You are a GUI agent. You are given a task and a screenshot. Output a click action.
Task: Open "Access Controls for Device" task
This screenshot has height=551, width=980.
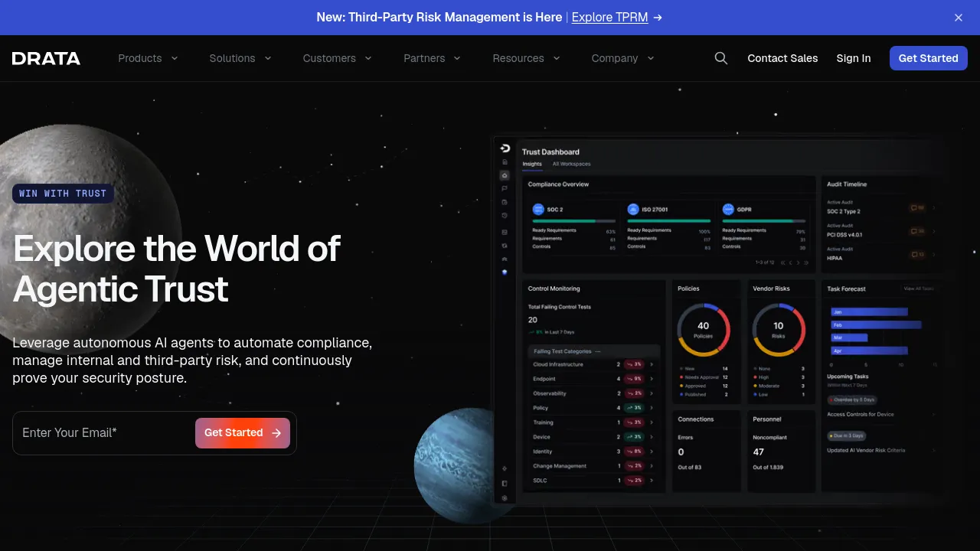click(x=861, y=415)
